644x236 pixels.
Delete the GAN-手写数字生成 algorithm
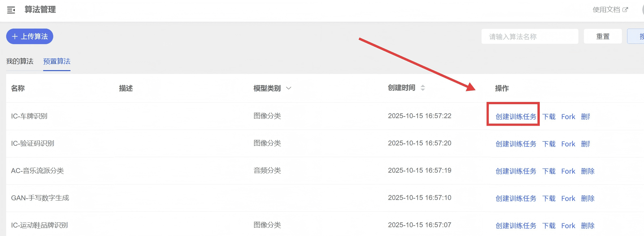click(x=587, y=198)
